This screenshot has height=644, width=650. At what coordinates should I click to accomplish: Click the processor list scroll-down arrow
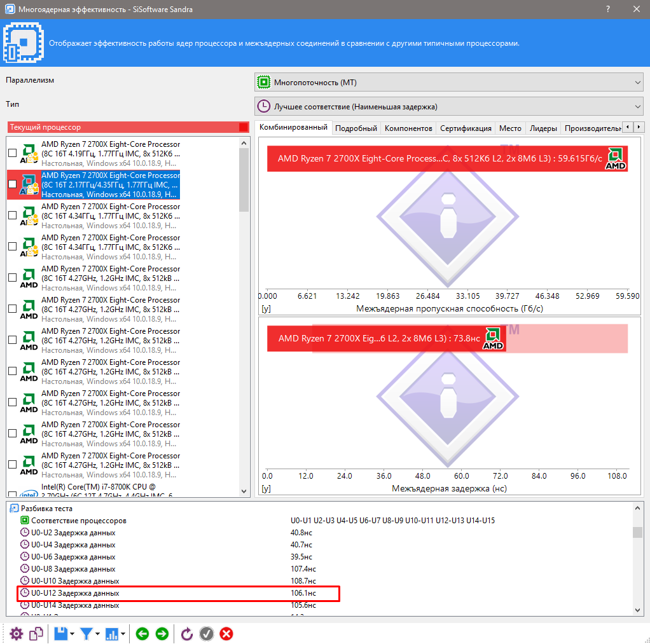click(x=244, y=491)
